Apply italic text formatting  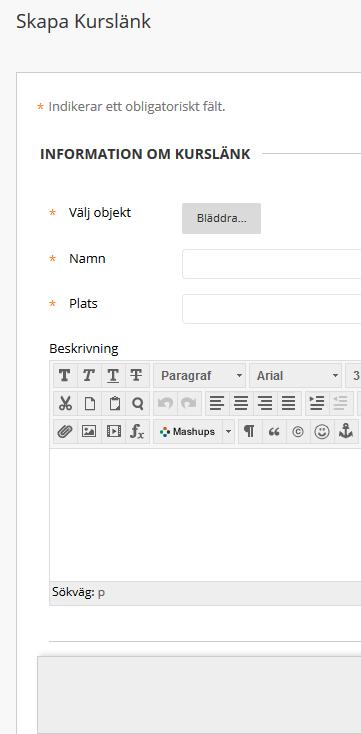(x=89, y=375)
